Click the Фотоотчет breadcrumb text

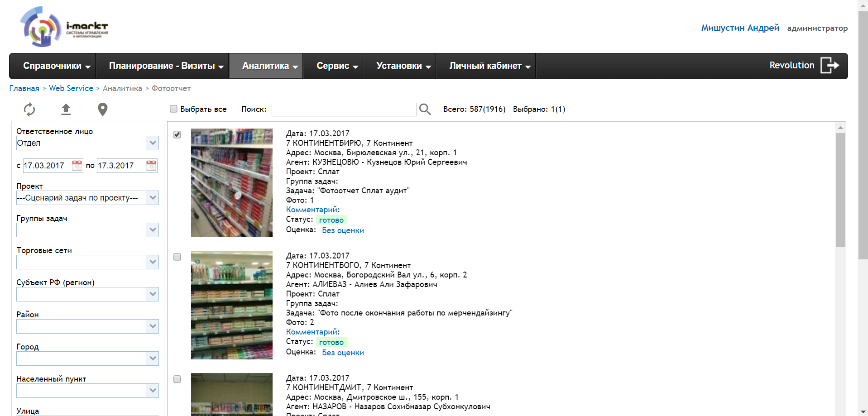[x=171, y=88]
